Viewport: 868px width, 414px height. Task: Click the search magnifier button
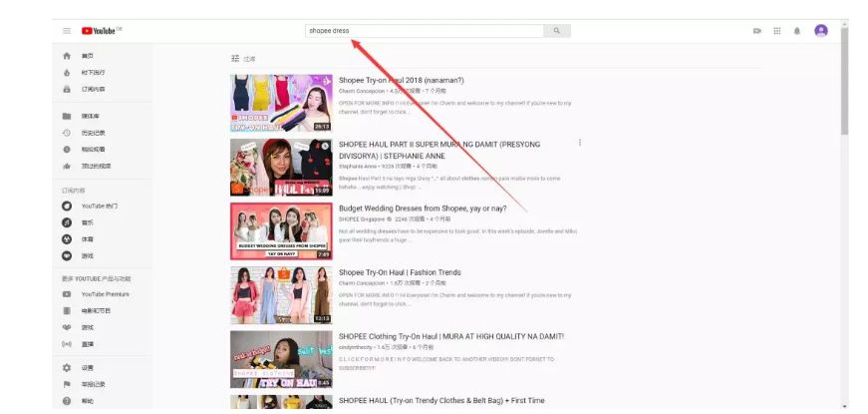coord(557,31)
